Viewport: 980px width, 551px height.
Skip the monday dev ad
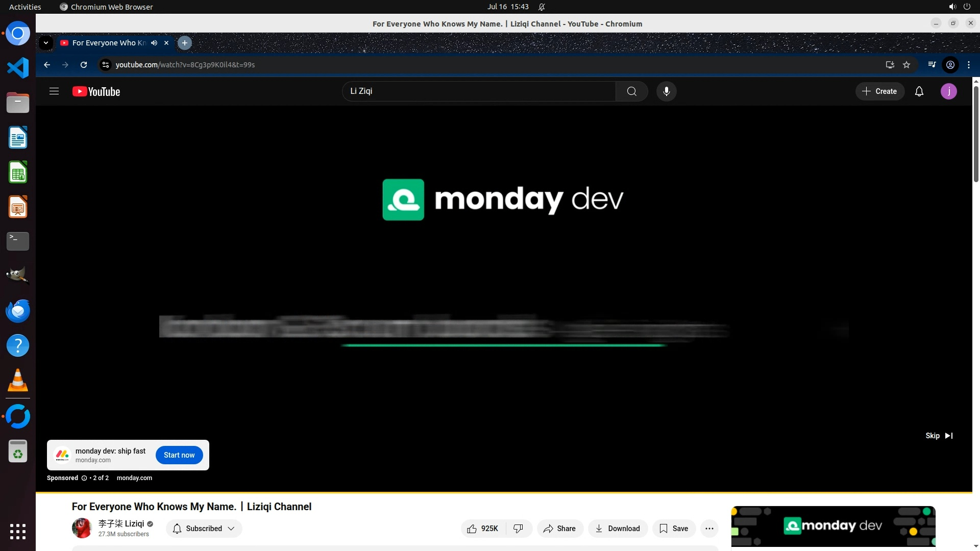[939, 436]
